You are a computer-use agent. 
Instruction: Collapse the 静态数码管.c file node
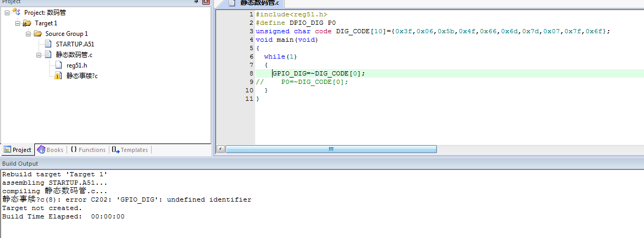39,55
